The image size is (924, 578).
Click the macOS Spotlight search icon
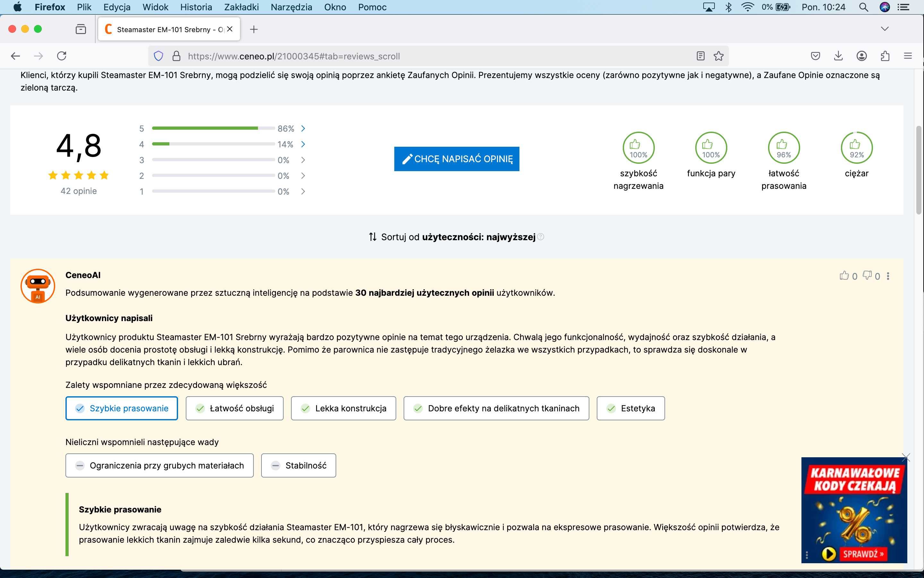click(x=864, y=7)
